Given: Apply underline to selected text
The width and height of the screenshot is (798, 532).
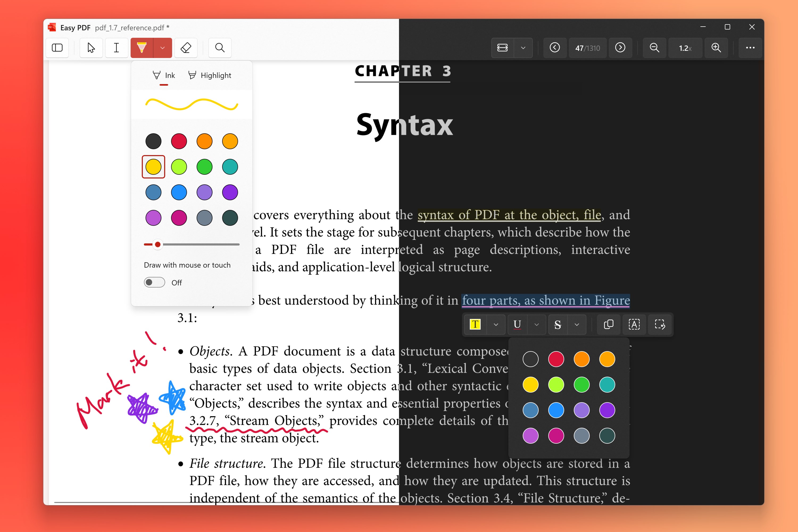Looking at the screenshot, I should [517, 324].
